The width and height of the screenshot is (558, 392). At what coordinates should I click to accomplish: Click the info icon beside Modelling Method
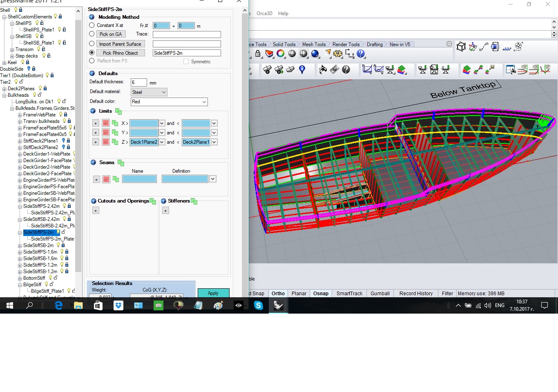tap(92, 17)
